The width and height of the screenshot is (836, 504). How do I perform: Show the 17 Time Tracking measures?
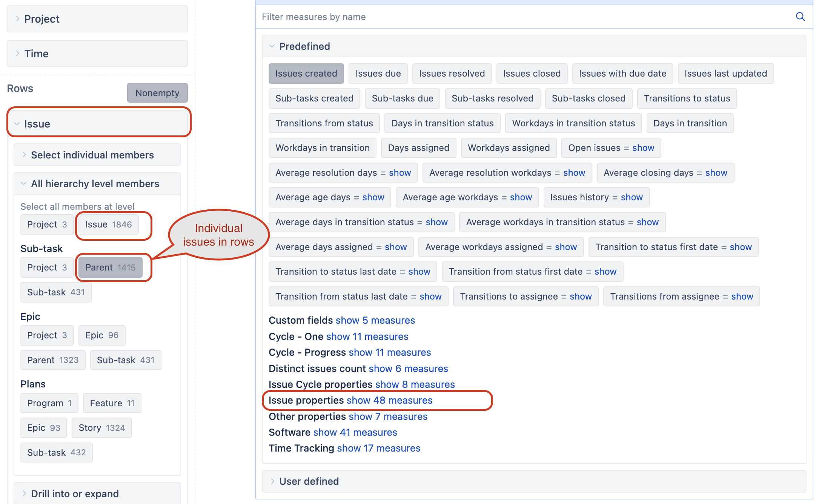378,448
